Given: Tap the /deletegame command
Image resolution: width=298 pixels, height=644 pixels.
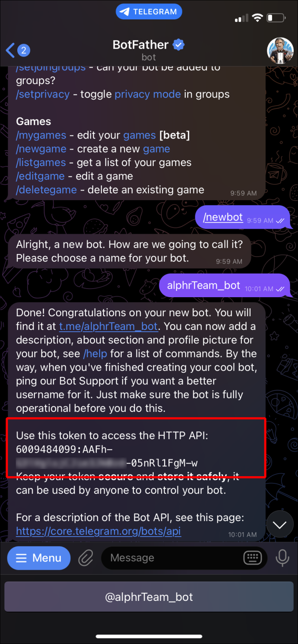Looking at the screenshot, I should tap(46, 190).
